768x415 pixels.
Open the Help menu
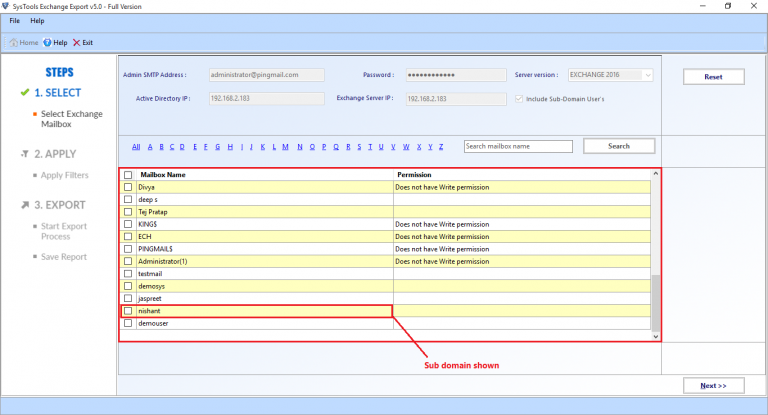coord(37,21)
